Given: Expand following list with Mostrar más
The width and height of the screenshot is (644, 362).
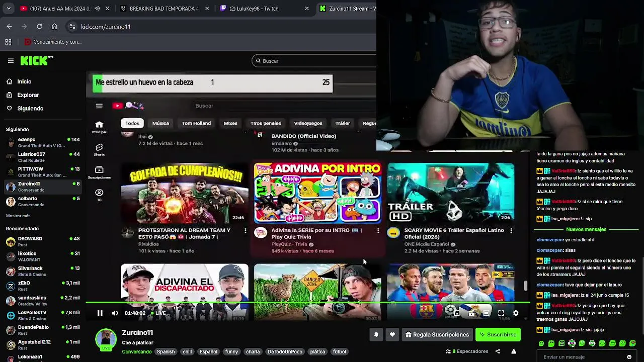Looking at the screenshot, I should [18, 216].
